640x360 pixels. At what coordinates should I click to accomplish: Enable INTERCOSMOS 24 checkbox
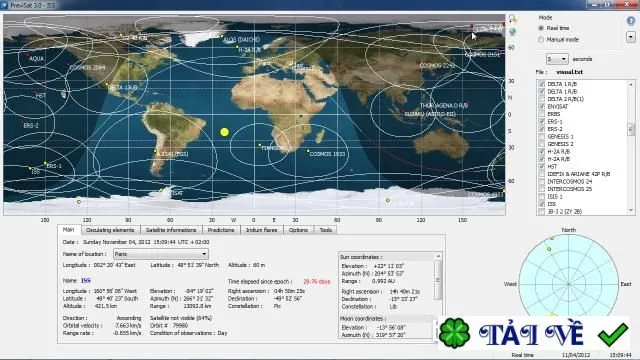pyautogui.click(x=542, y=182)
